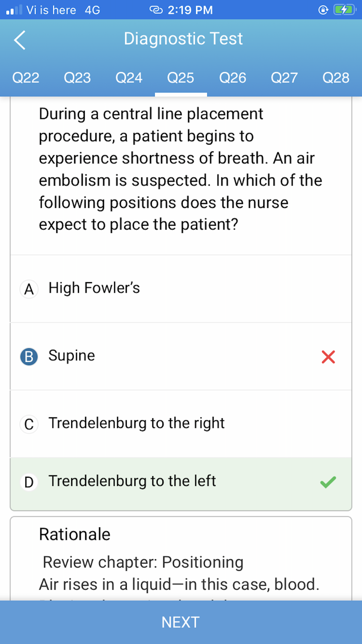This screenshot has height=644, width=362.
Task: Tap the Rationale heading
Action: [x=75, y=534]
